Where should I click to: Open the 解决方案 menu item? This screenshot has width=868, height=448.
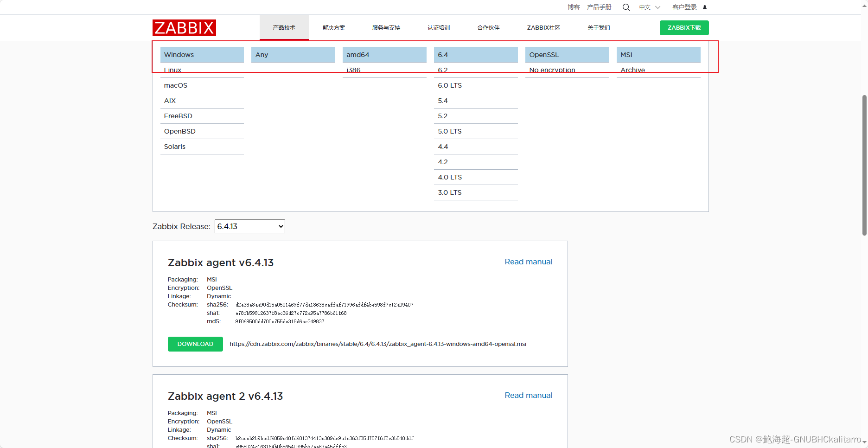pos(334,28)
